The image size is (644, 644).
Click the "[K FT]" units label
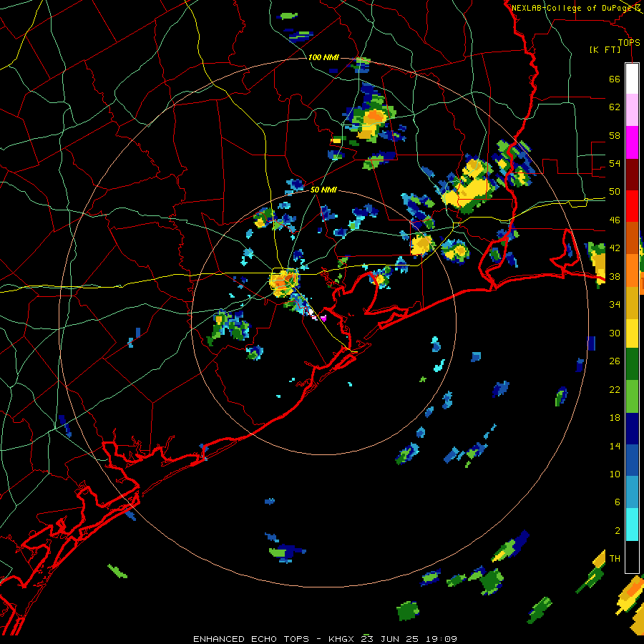[605, 50]
